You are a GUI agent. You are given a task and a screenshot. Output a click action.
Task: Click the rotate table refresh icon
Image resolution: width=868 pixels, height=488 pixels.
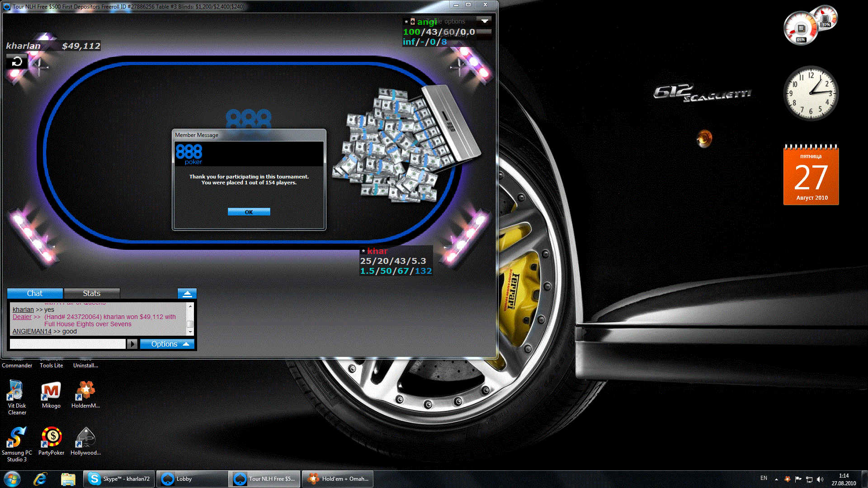click(17, 61)
